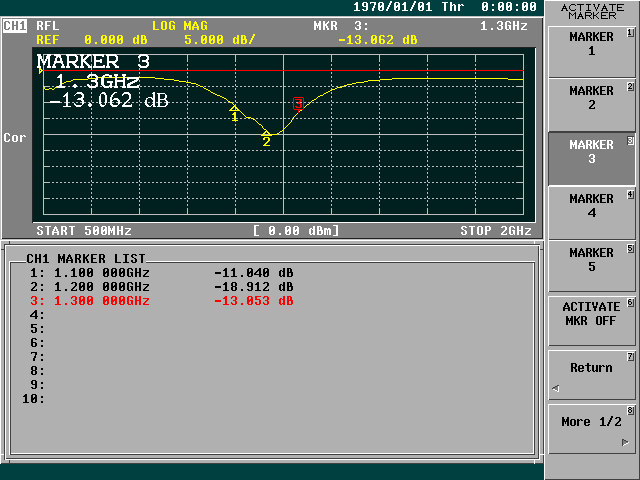Click the START 500MHz label
This screenshot has height=480, width=640.
84,231
